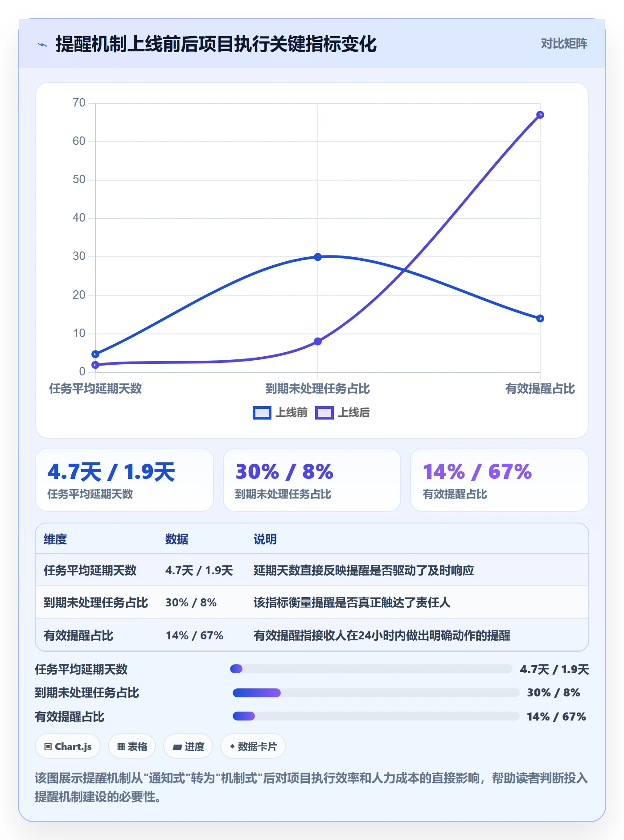Click the lightning icon beside the card title
This screenshot has height=840, width=624.
click(x=42, y=45)
